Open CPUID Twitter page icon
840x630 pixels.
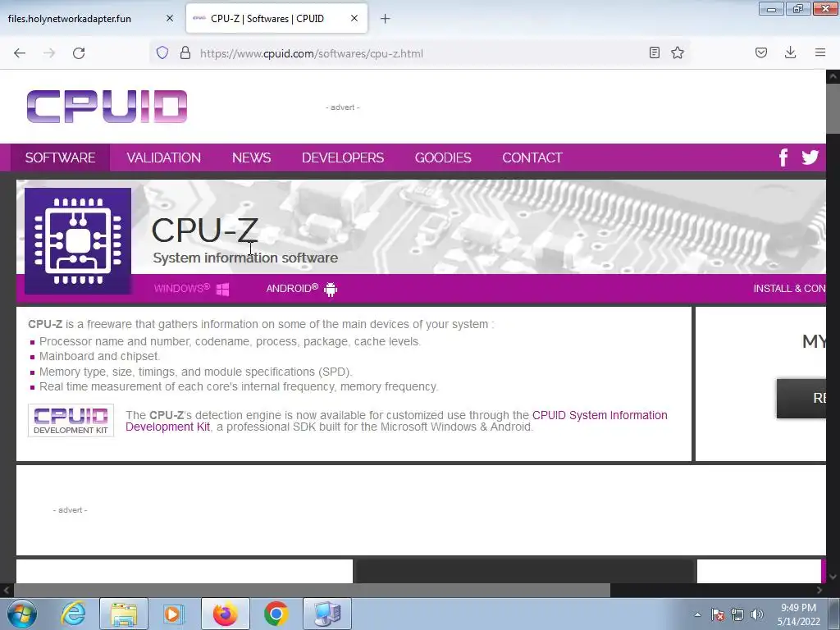810,157
